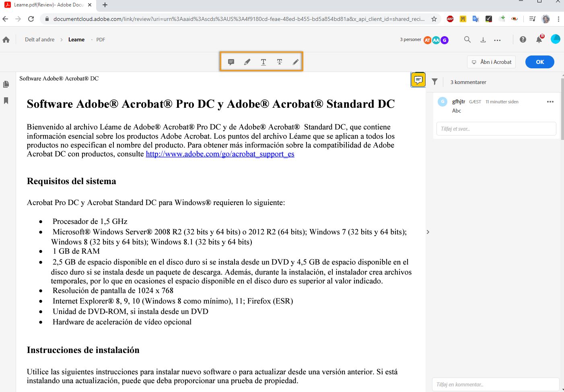Open the bookmarks panel
This screenshot has height=392, width=564.
(x=6, y=101)
